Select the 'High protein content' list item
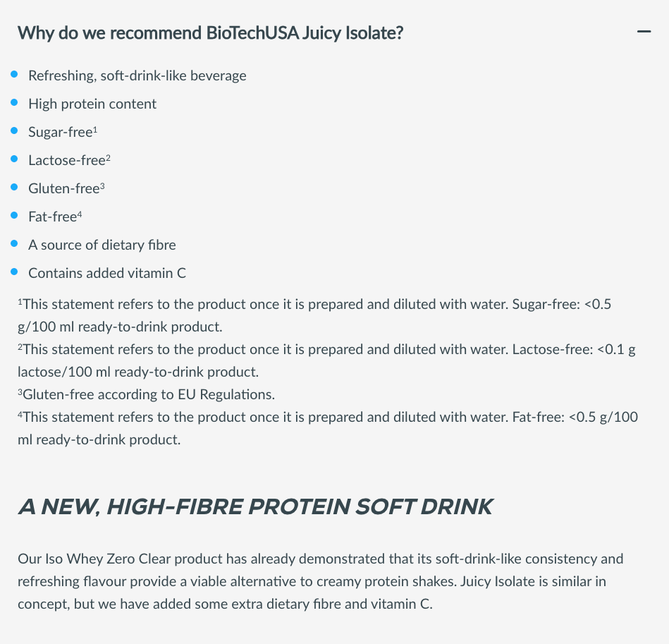Screen dimensions: 669x644 point(92,104)
